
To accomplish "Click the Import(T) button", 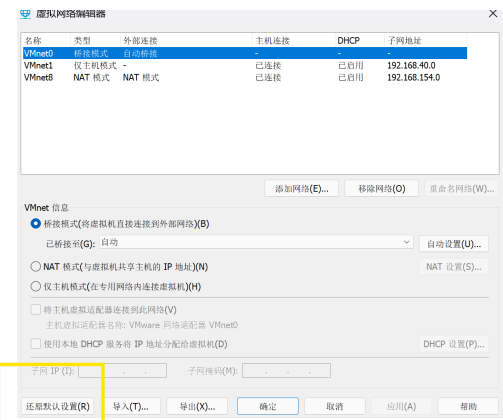I will click(x=131, y=406).
